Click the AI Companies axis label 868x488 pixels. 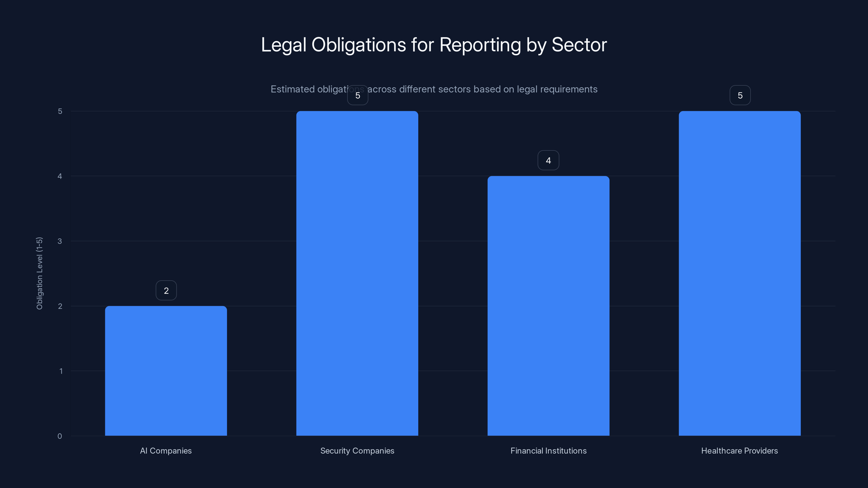click(x=166, y=451)
